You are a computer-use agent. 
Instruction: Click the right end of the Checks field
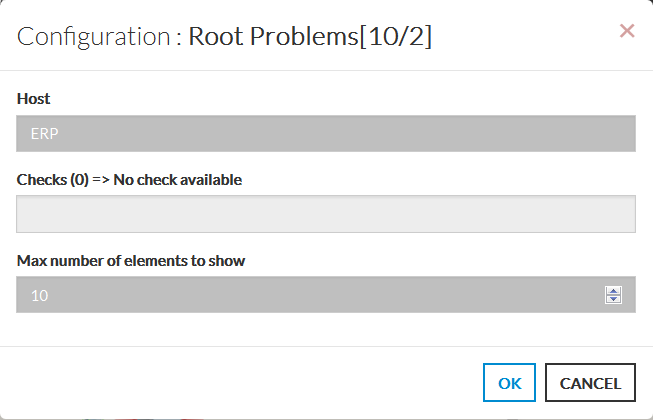[x=620, y=214]
